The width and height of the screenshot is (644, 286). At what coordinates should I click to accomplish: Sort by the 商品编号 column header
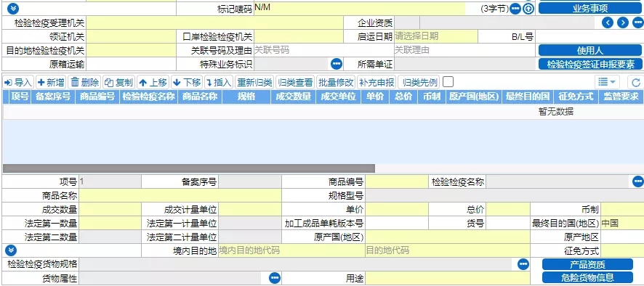(97, 97)
